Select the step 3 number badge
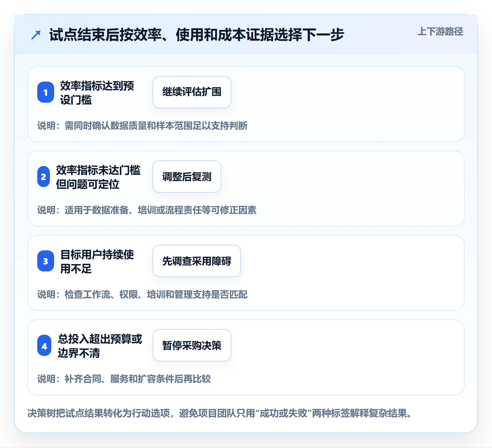 point(46,261)
